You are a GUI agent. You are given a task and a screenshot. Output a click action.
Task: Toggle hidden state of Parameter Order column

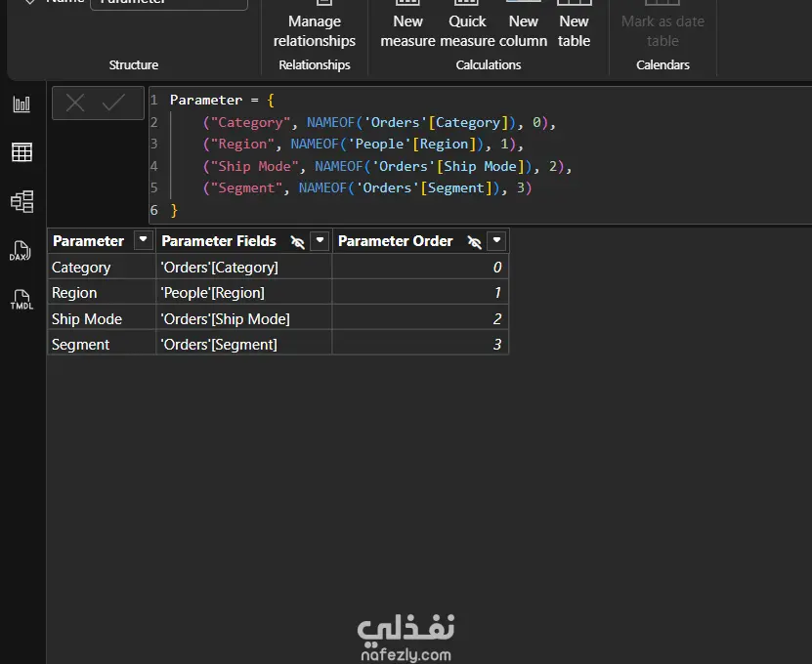click(x=474, y=242)
